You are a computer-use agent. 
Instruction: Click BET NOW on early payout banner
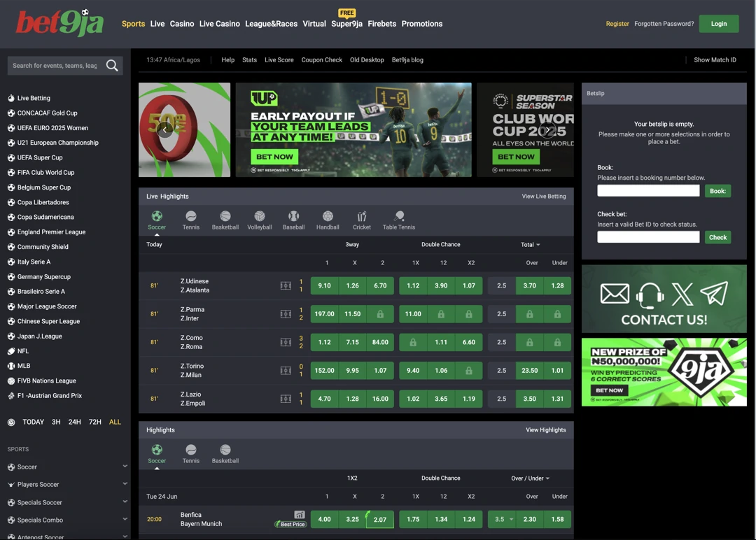point(274,157)
